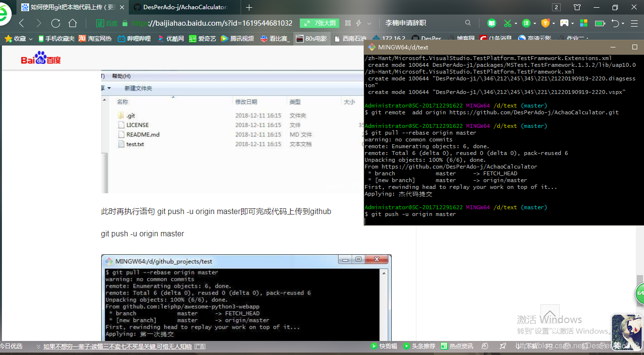Open the colorful app grid icon

pos(583,23)
